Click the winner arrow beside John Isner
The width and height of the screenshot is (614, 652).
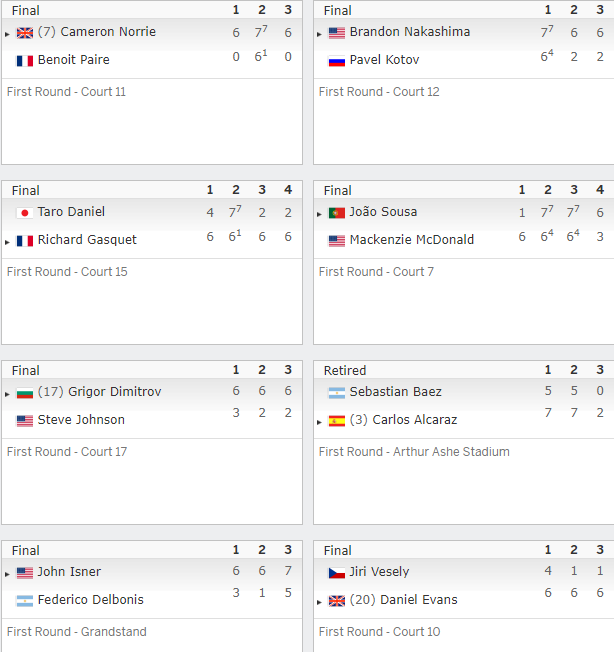pyautogui.click(x=7, y=574)
